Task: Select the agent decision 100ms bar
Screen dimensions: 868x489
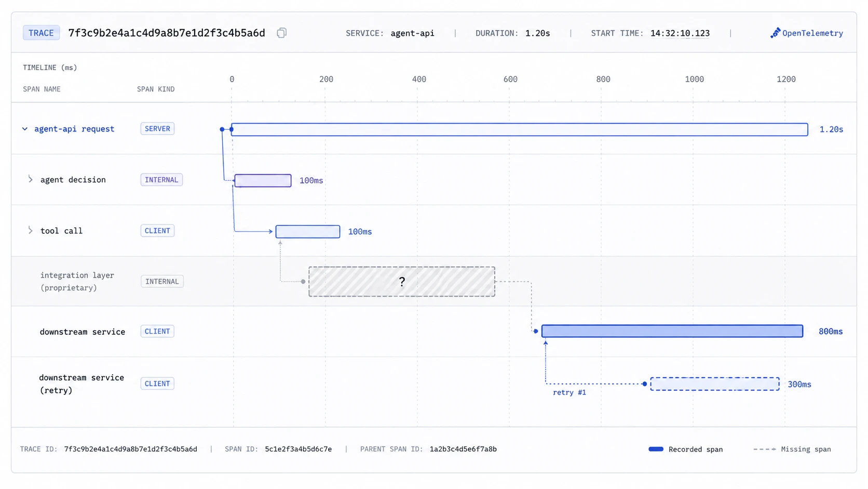Action: coord(263,180)
